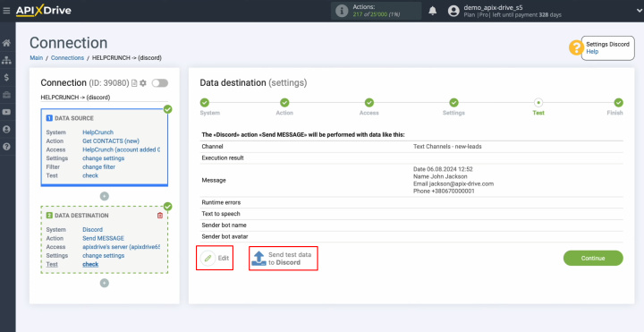Click the yellow help question mark
The height and width of the screenshot is (332, 644).
click(x=576, y=47)
